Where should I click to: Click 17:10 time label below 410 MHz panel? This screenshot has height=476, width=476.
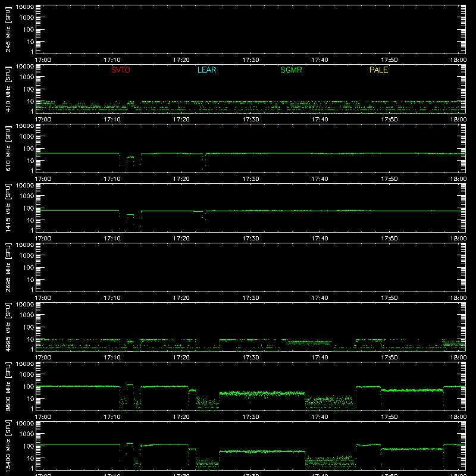[112, 120]
